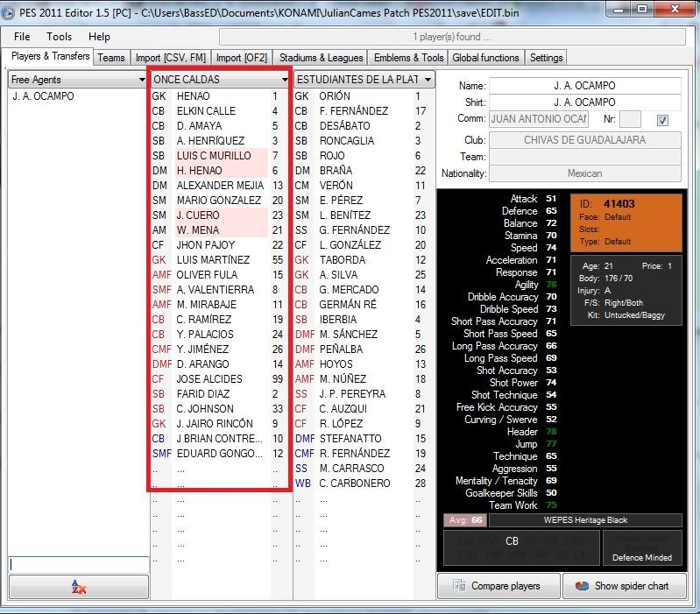Open the Tools menu
The image size is (700, 614).
(59, 37)
